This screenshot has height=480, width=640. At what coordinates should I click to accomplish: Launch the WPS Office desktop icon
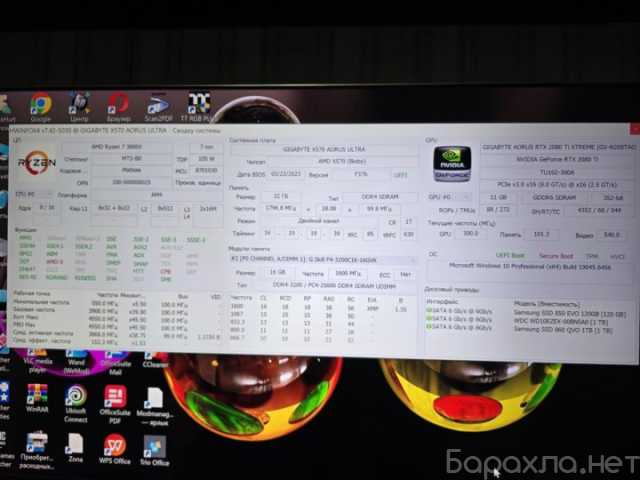[115, 449]
